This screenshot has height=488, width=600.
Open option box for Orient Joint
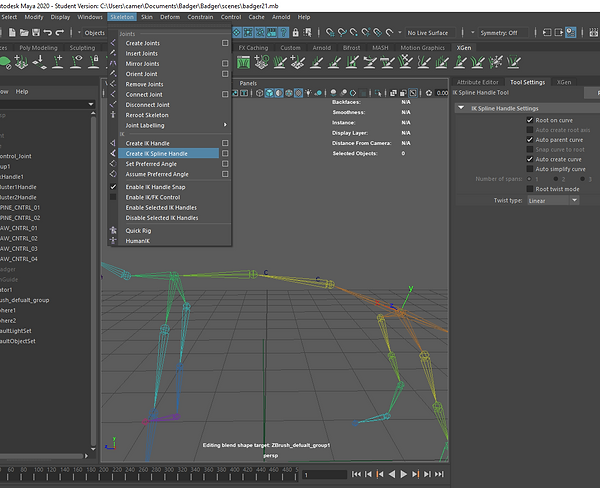pos(225,74)
